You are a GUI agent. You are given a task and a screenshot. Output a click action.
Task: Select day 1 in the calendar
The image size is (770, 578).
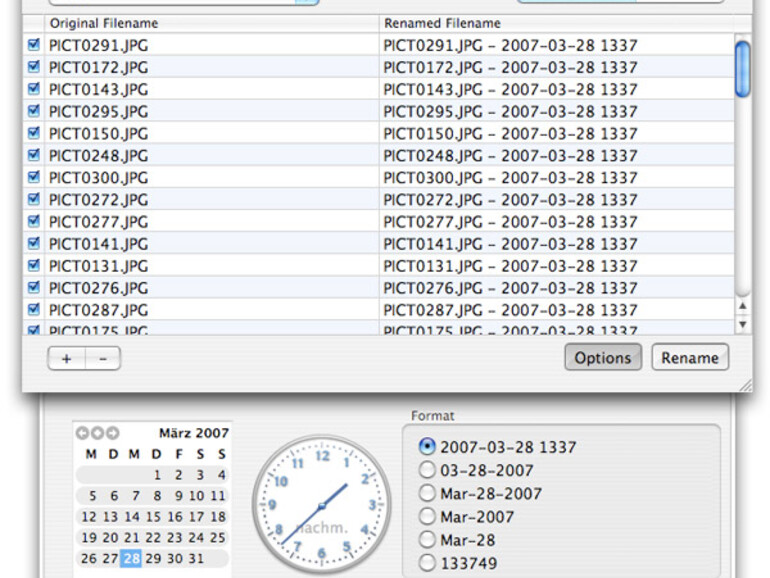pos(157,475)
